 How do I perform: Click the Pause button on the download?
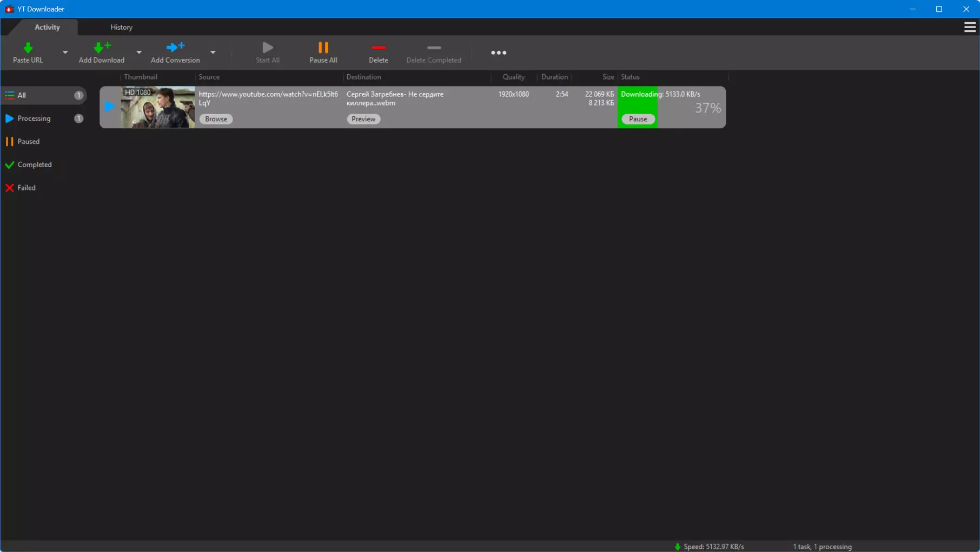point(638,119)
